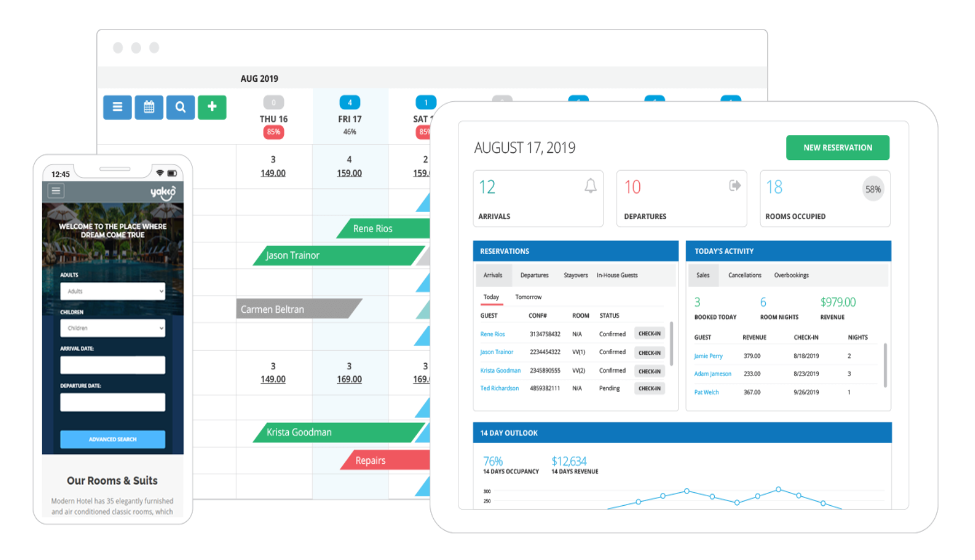Switch to the In-House Guests tab
This screenshot has width=975, height=560.
pyautogui.click(x=617, y=275)
